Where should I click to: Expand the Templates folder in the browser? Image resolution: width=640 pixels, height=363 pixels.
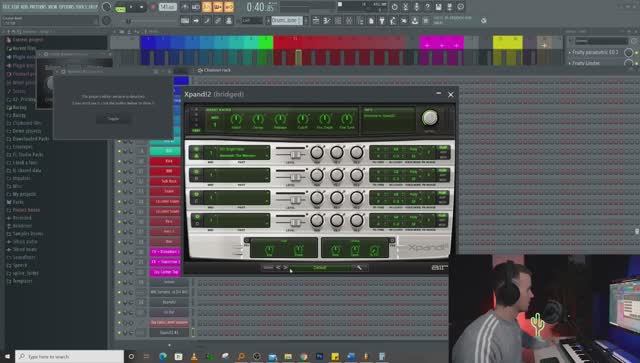[x=19, y=281]
